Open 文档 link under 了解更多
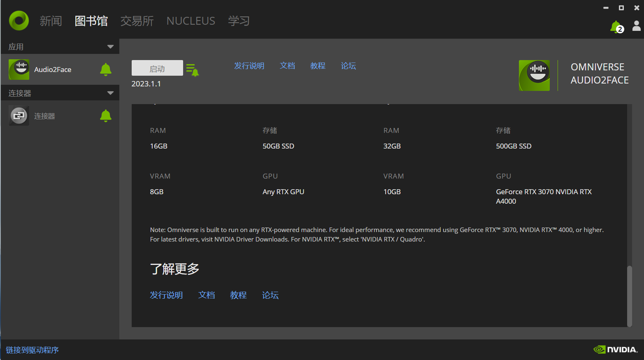644x360 pixels. point(207,295)
